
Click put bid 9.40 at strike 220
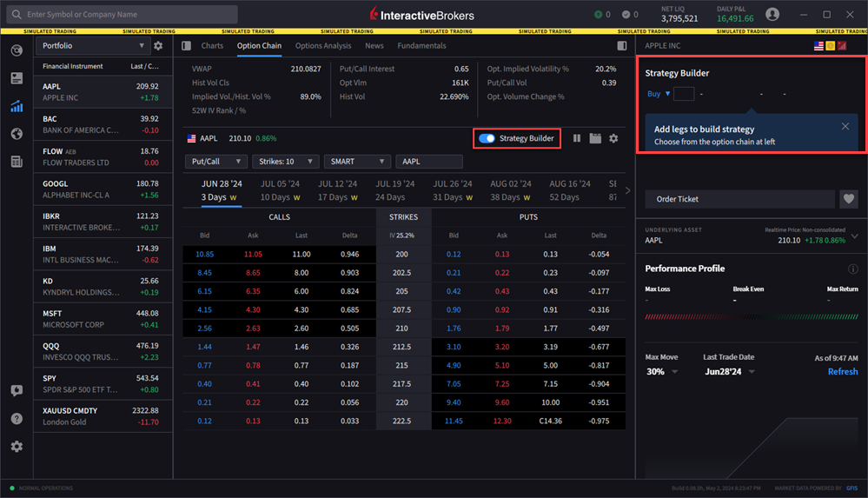coord(454,402)
